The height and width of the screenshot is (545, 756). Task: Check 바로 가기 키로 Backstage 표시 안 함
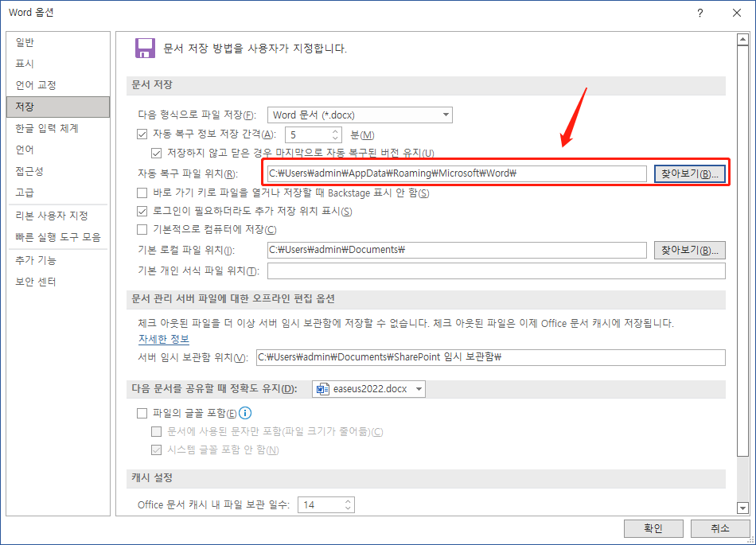141,191
